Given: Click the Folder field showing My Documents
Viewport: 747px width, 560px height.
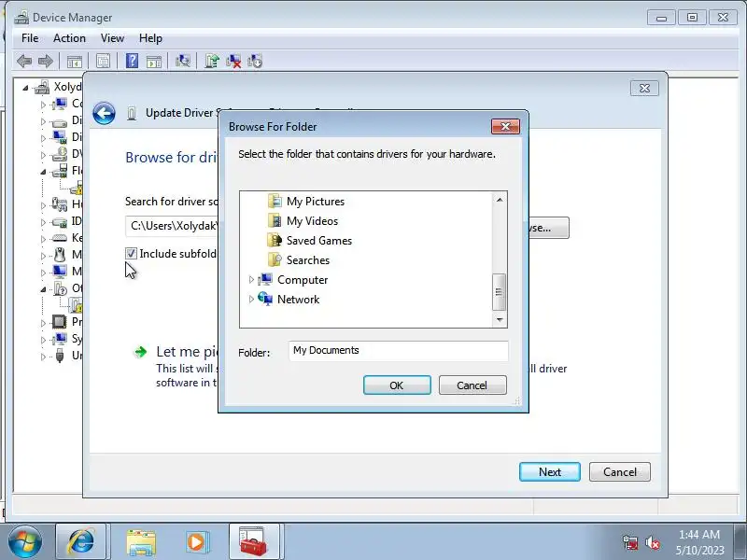Looking at the screenshot, I should coord(399,351).
